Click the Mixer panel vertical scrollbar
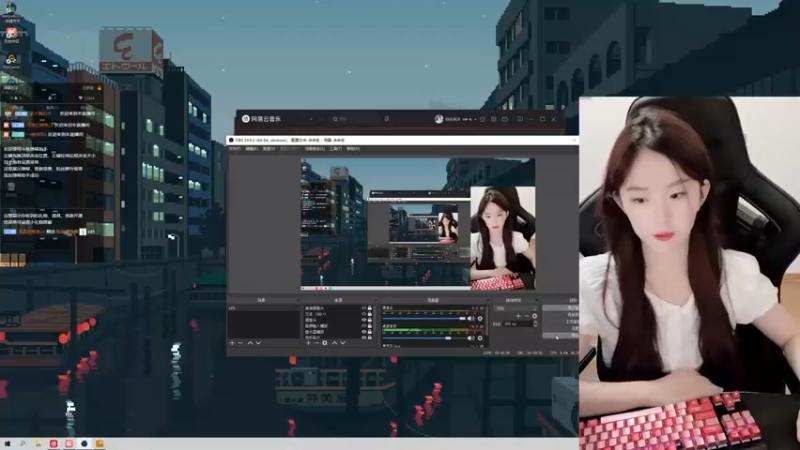 pos(487,321)
